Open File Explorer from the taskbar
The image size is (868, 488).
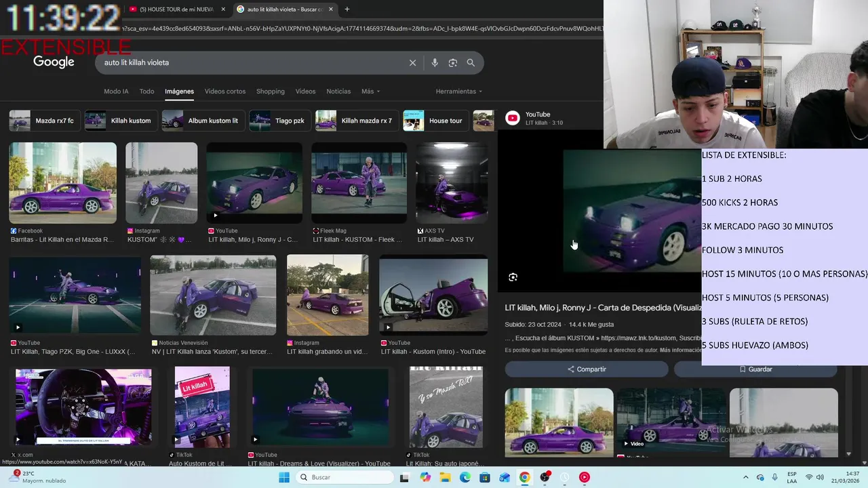coord(445,477)
